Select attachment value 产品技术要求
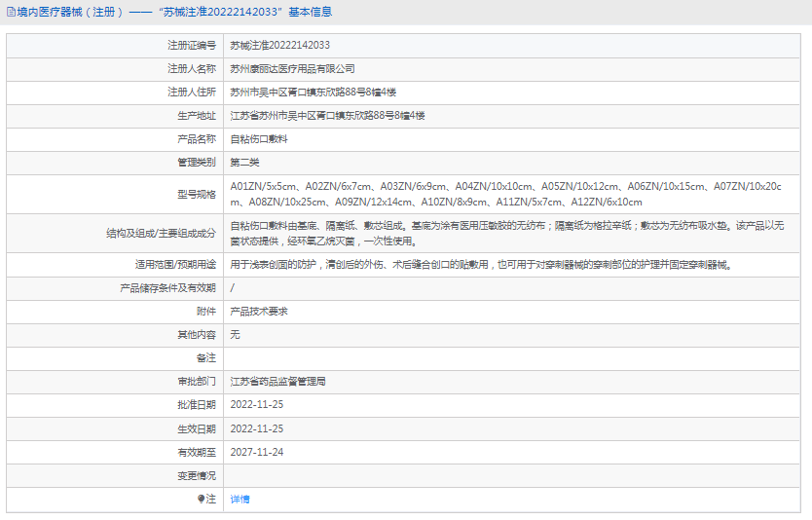This screenshot has height=520, width=812. coord(259,312)
